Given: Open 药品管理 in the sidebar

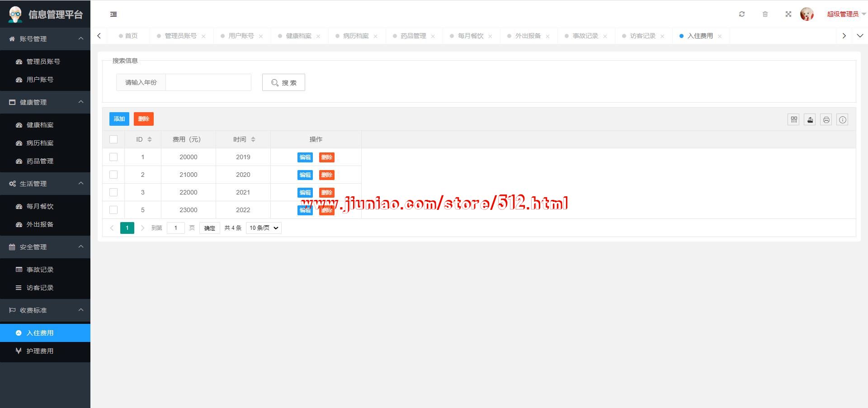Looking at the screenshot, I should click(x=45, y=161).
